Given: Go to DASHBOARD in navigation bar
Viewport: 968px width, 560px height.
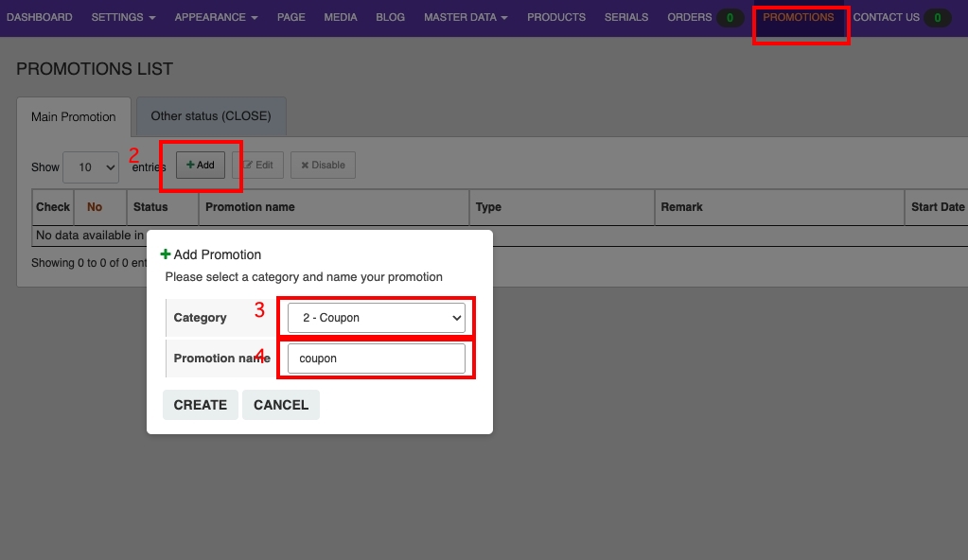Looking at the screenshot, I should pyautogui.click(x=40, y=17).
